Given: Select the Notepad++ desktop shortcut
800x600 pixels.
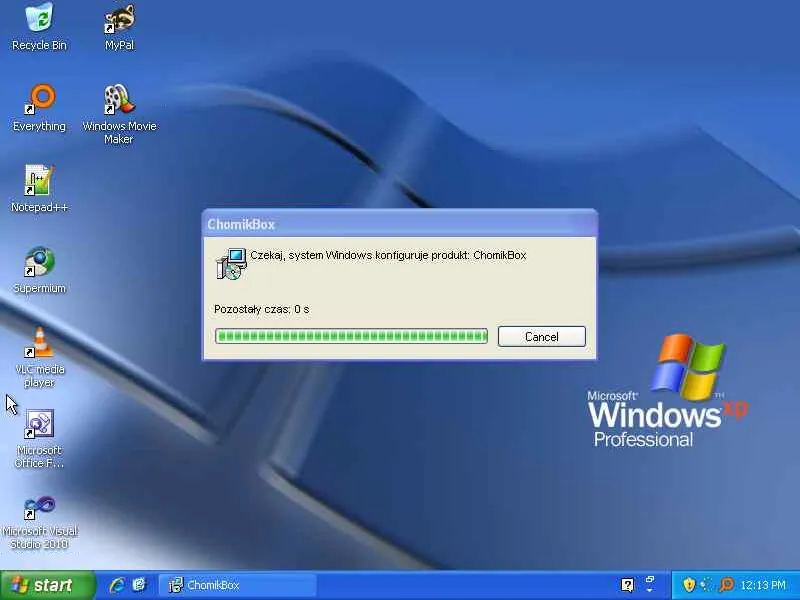Looking at the screenshot, I should (39, 188).
